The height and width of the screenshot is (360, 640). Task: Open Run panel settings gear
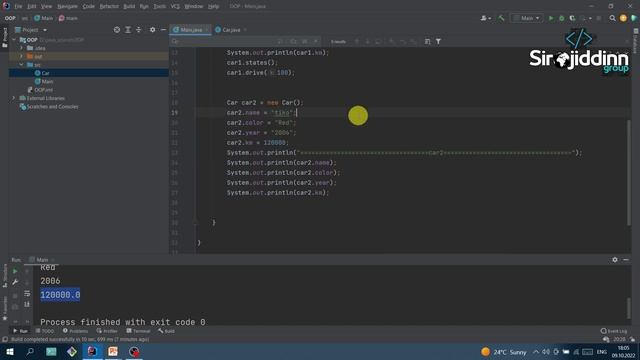pyautogui.click(x=615, y=260)
